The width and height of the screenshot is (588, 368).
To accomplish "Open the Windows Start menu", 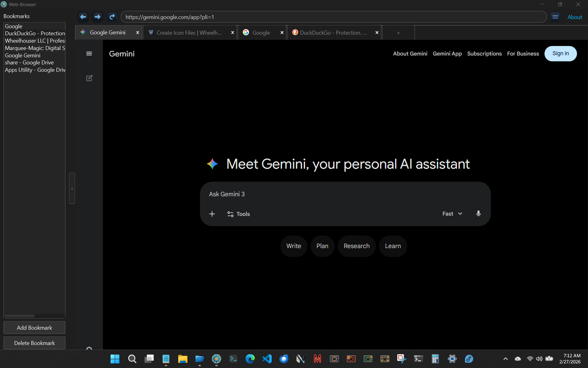I will [x=115, y=359].
